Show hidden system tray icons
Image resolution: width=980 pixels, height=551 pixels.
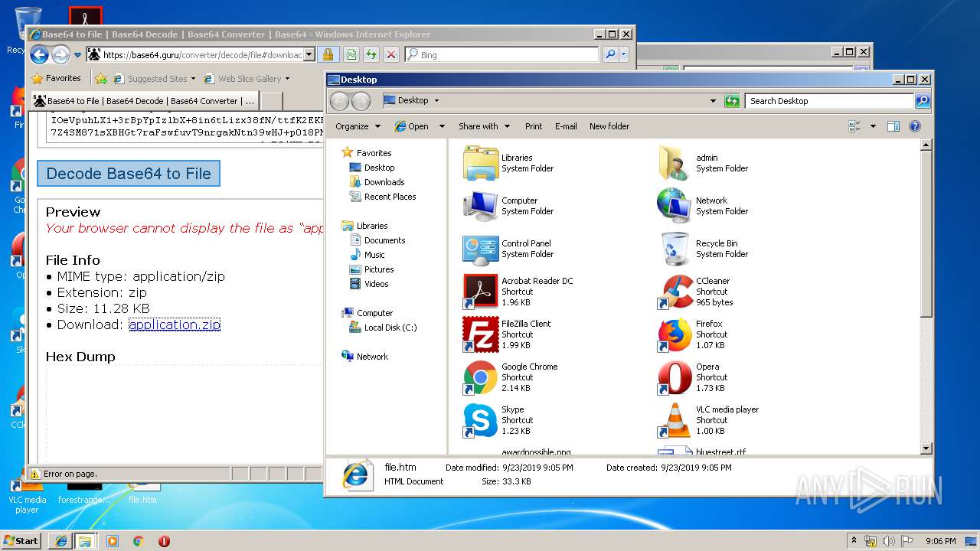point(854,541)
